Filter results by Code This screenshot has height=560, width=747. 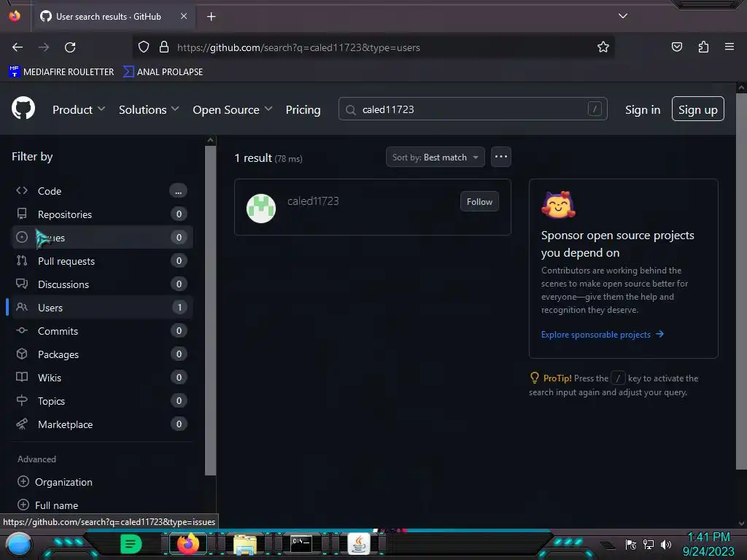pyautogui.click(x=101, y=191)
